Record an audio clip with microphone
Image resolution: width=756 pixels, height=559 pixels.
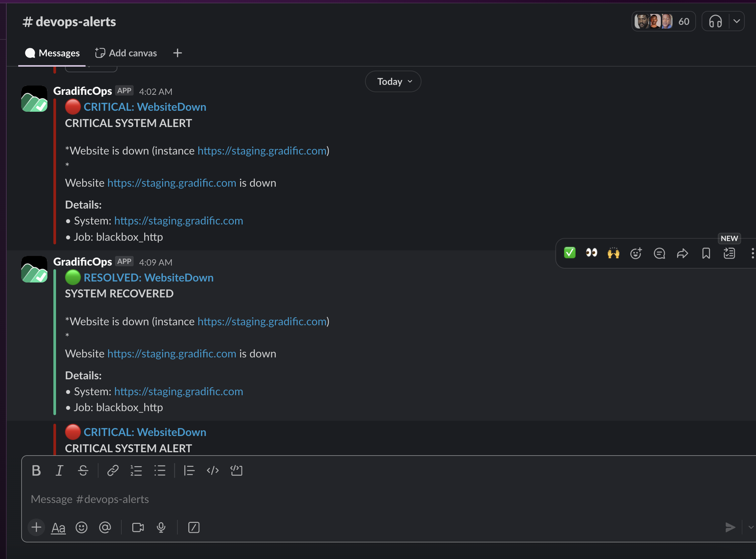(161, 528)
